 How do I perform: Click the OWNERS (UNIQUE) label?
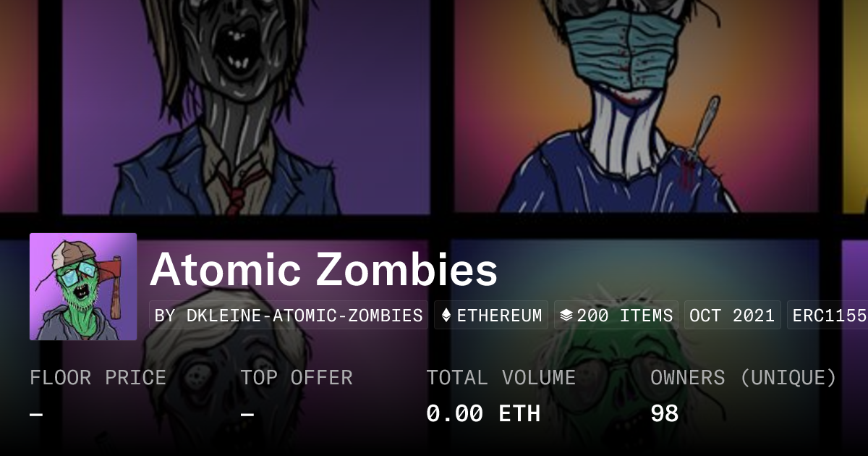(744, 377)
